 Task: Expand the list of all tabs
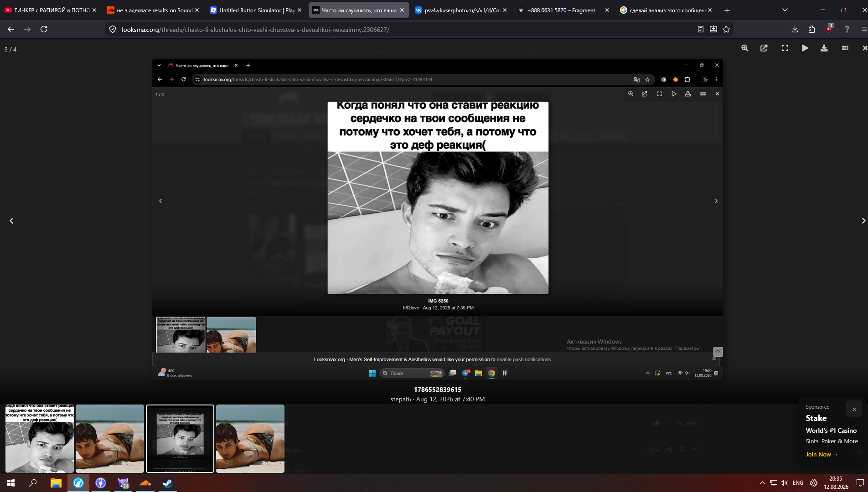(785, 10)
